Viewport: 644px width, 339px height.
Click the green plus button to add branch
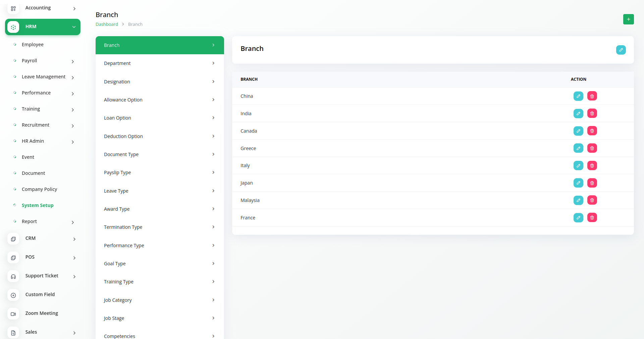point(628,19)
